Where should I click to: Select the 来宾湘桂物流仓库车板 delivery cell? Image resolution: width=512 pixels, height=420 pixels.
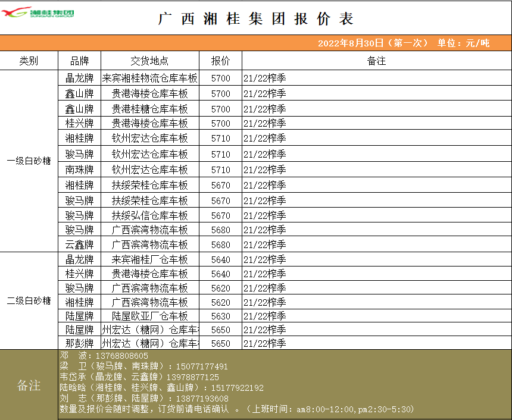pyautogui.click(x=149, y=78)
